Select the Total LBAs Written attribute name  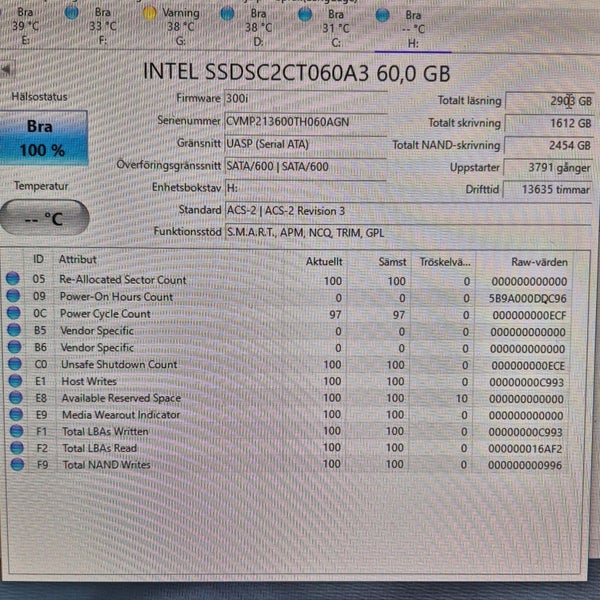(x=105, y=432)
